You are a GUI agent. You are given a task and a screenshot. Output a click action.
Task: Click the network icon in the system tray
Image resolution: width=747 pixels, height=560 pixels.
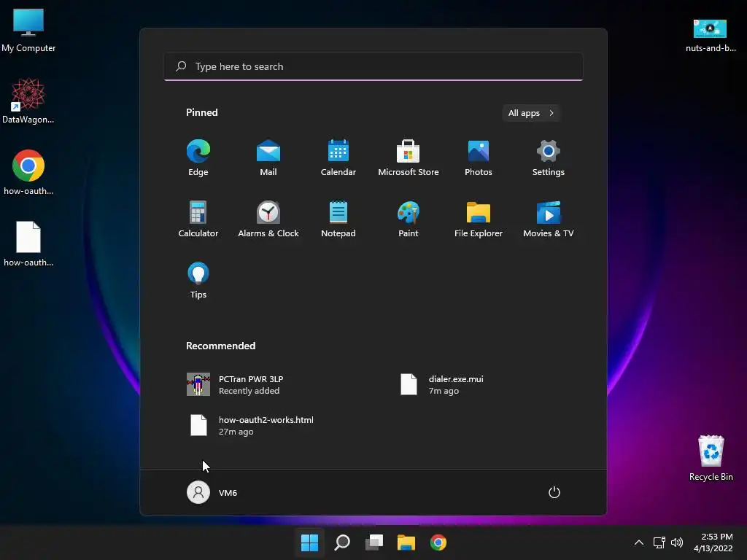pos(659,542)
